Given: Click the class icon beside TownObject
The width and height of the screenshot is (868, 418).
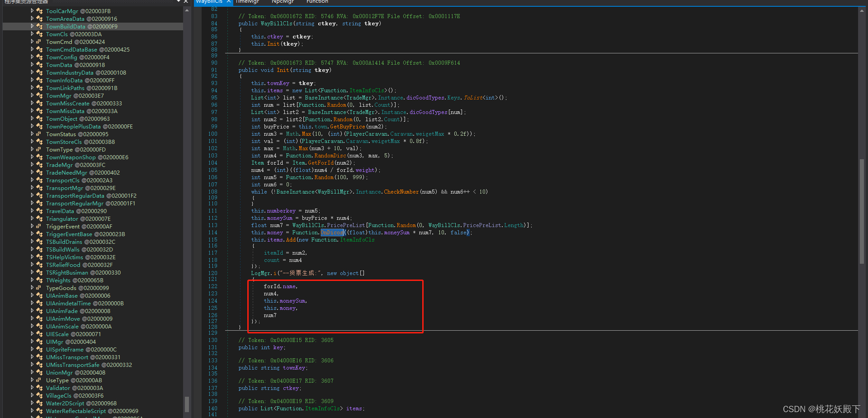Looking at the screenshot, I should click(39, 119).
